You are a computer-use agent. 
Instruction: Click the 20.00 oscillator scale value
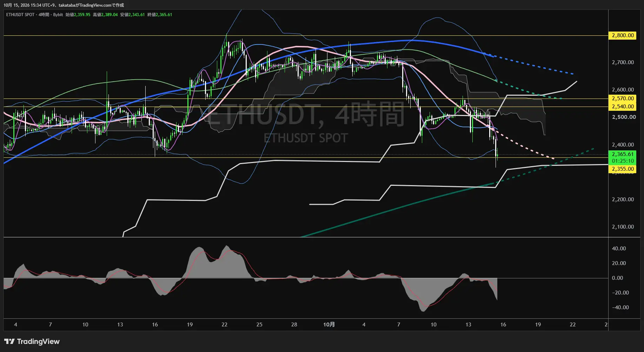click(619, 263)
